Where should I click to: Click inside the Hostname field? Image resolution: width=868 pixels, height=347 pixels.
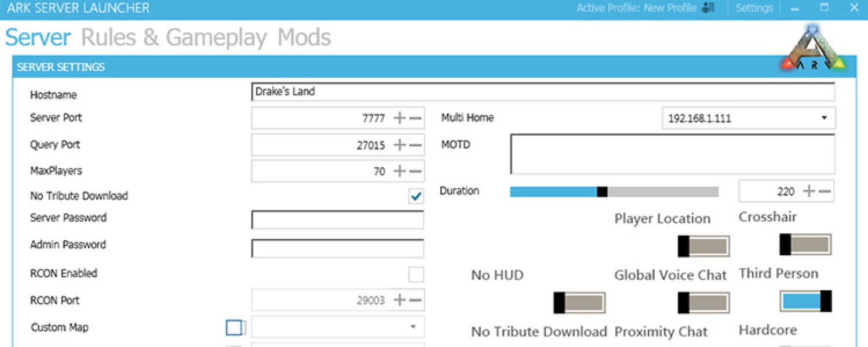click(543, 92)
